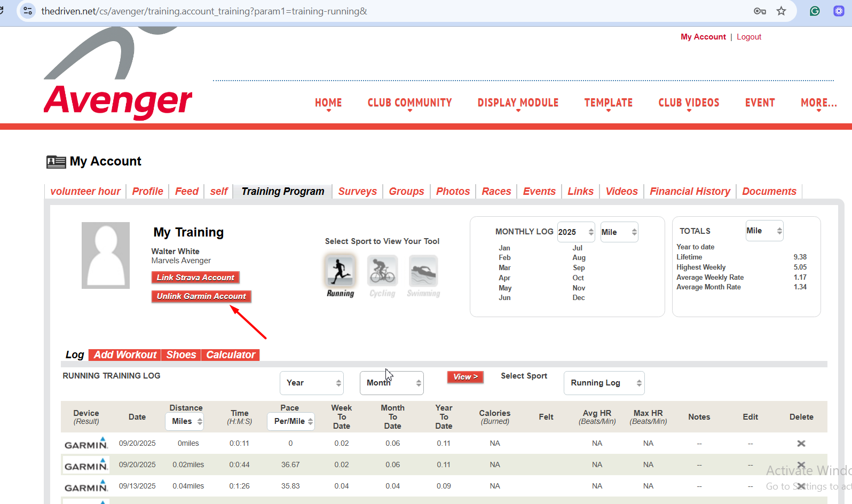Click the bookmark star icon in address bar

click(781, 11)
